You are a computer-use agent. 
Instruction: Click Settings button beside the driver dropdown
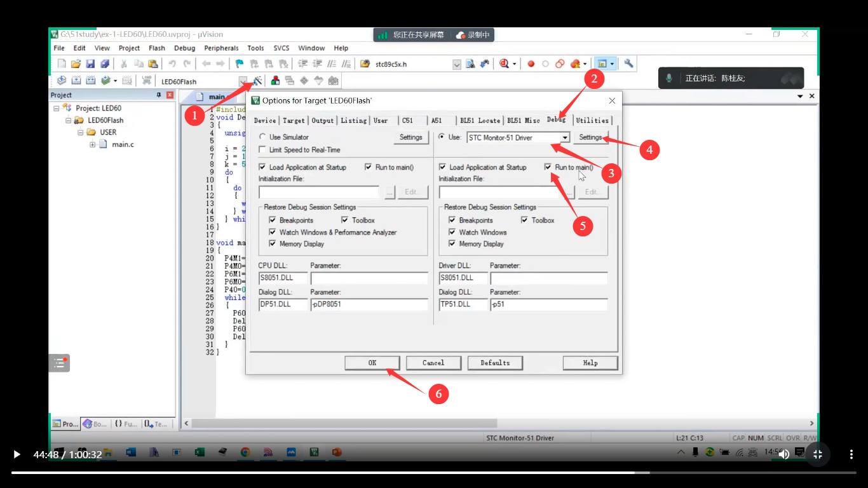click(x=590, y=137)
